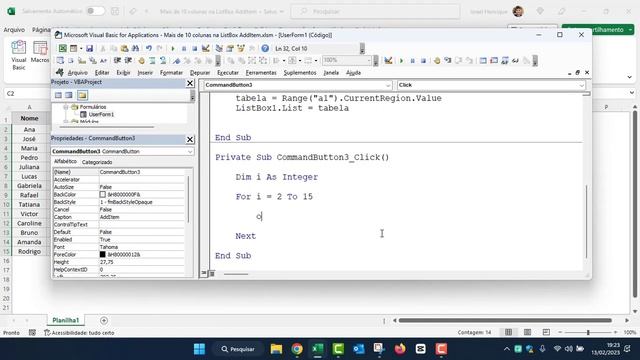Screen dimensions: 640x360
Task: Click the View Microsoft Excel icon in VBA toolbar
Action: [62, 49]
